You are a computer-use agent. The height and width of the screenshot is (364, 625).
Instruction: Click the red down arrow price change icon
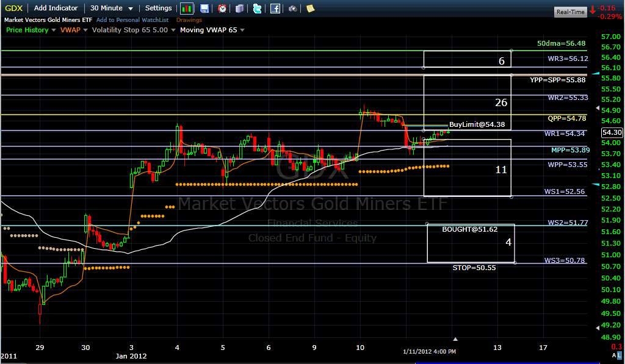tap(593, 10)
